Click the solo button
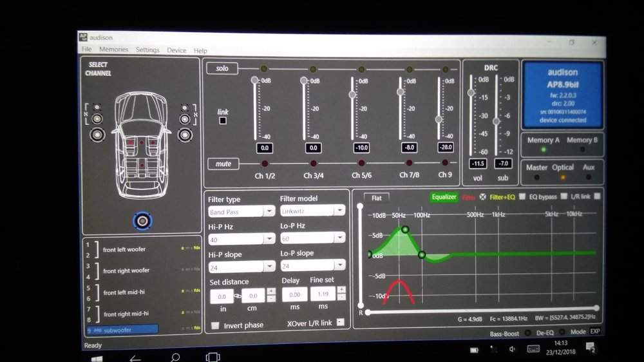The image size is (644, 362). coord(222,68)
